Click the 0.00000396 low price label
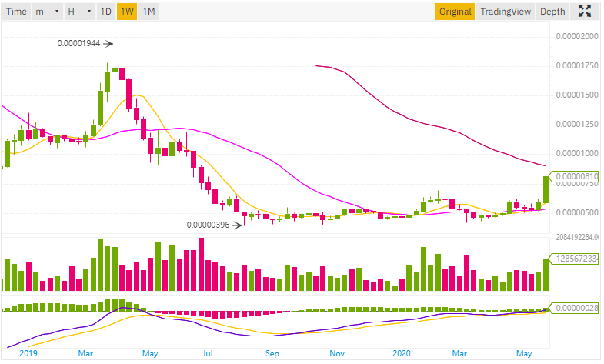604x364 pixels. tap(208, 225)
